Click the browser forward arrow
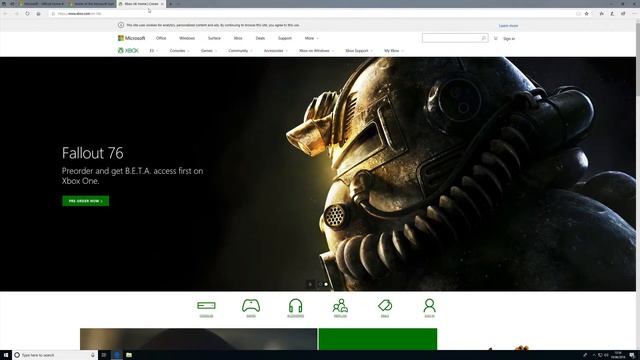The image size is (640, 360). 16,13
